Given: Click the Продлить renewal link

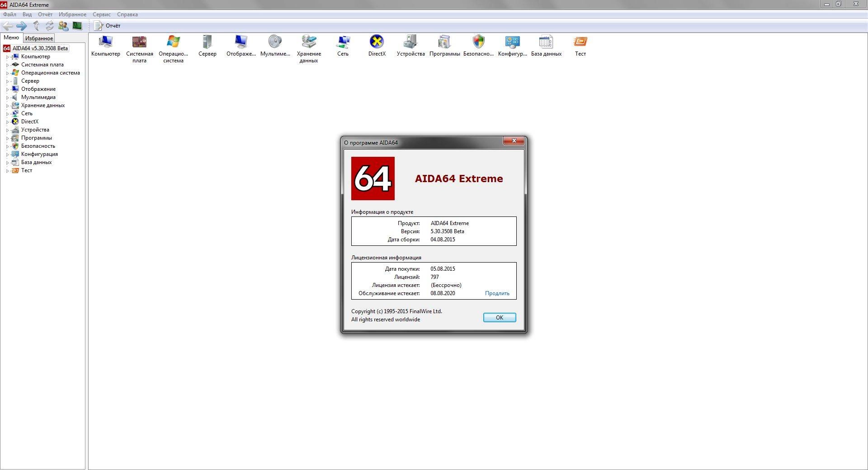Looking at the screenshot, I should [497, 293].
